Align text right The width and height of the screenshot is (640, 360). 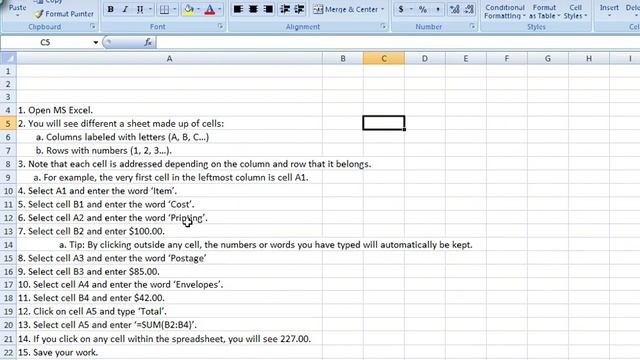coord(268,9)
